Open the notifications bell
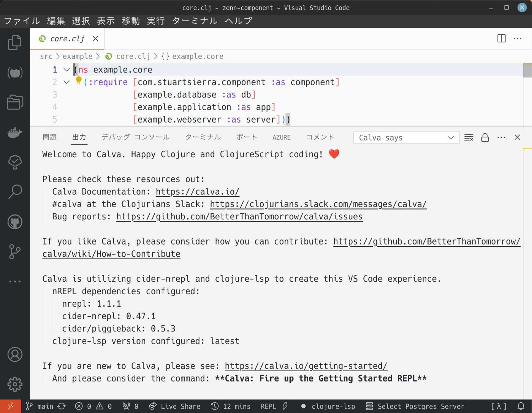 (x=521, y=406)
